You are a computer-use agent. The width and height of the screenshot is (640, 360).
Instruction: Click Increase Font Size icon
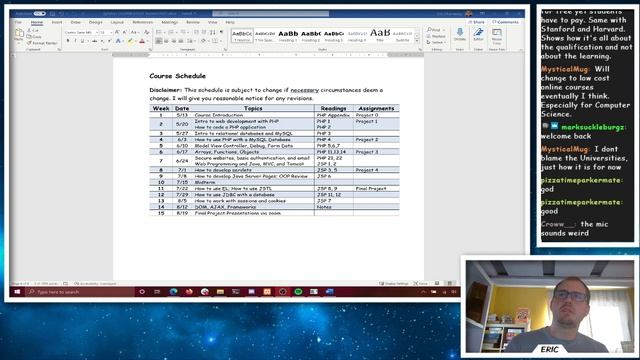117,32
